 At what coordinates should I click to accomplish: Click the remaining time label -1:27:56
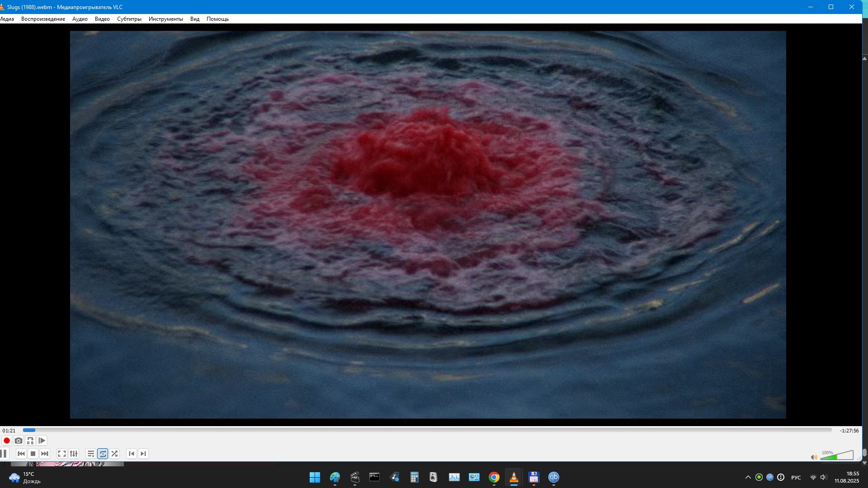click(849, 431)
